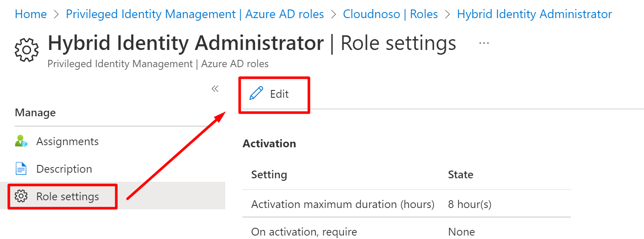The width and height of the screenshot is (644, 239).
Task: Click the State column header
Action: (x=460, y=174)
